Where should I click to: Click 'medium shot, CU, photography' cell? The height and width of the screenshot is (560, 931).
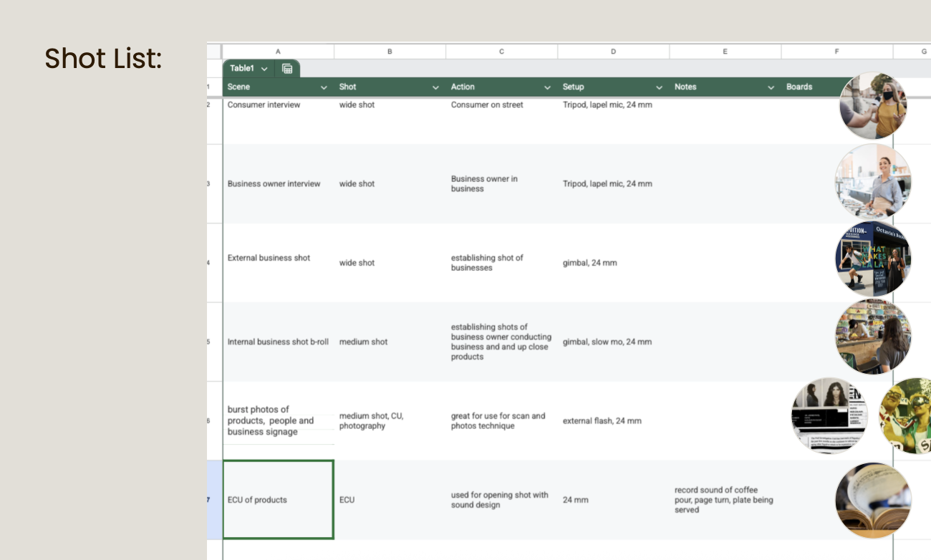pos(390,420)
